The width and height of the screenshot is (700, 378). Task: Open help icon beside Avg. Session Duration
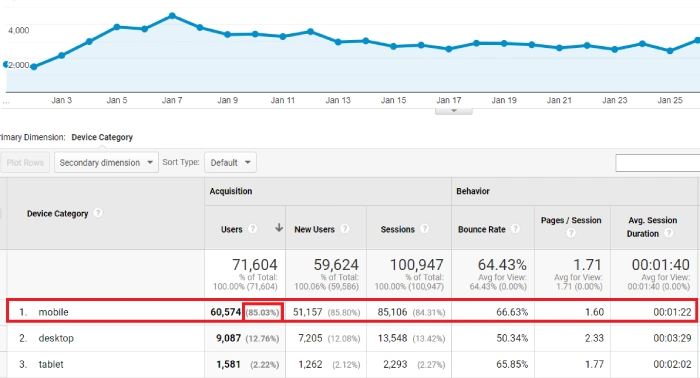coord(668,233)
